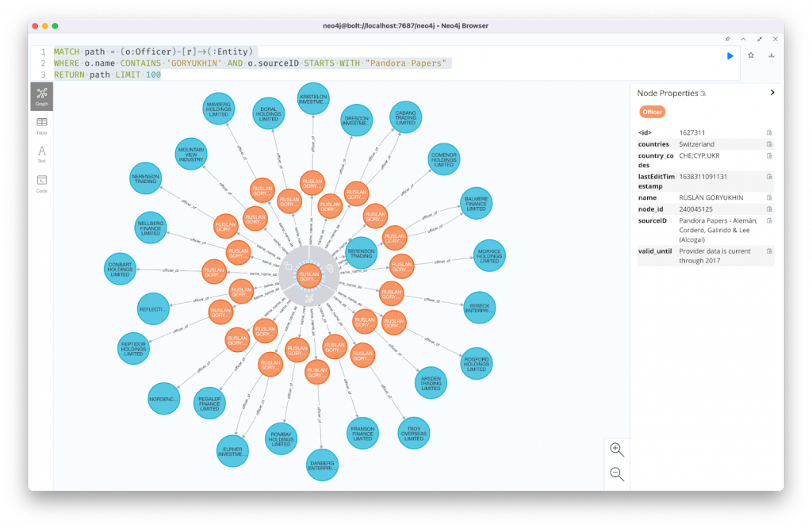Select the BERENSON TRADING entity node
Image resolution: width=812 pixels, height=528 pixels.
362,252
